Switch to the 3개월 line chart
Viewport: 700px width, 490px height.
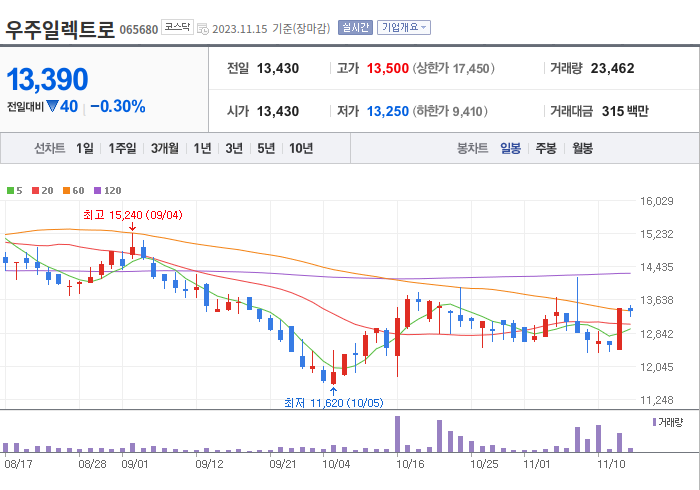(165, 148)
